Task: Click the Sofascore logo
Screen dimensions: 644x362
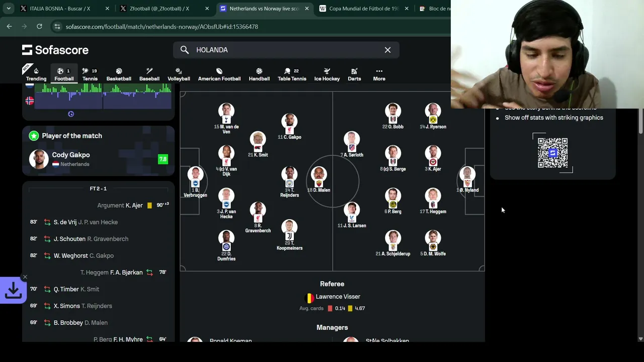Action: tap(55, 50)
